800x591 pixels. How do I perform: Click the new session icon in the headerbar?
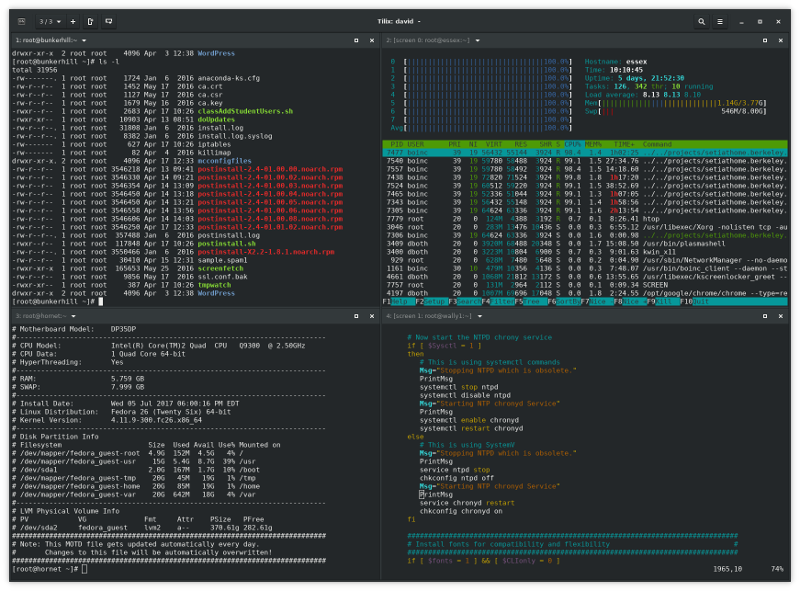click(x=91, y=21)
